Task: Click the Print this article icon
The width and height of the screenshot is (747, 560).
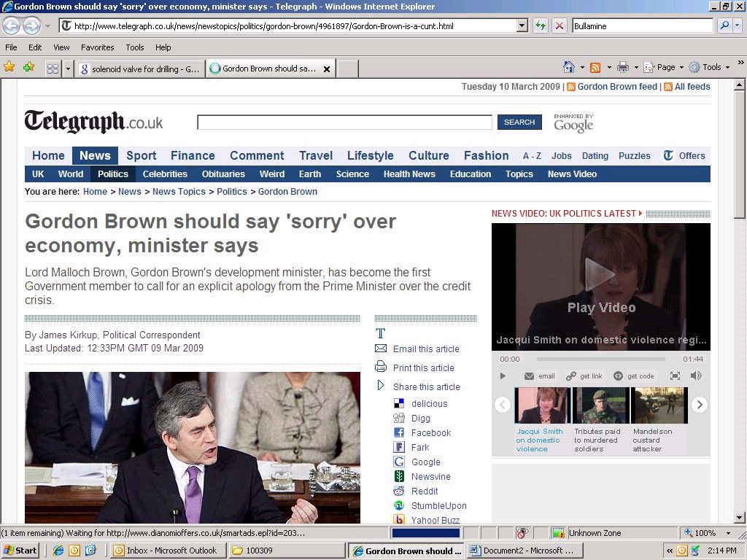Action: coord(381,367)
